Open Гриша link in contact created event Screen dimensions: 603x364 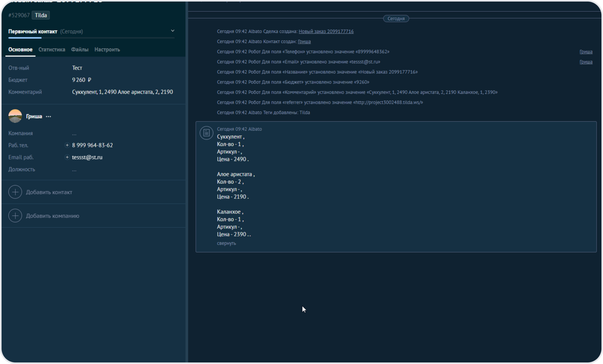[304, 41]
